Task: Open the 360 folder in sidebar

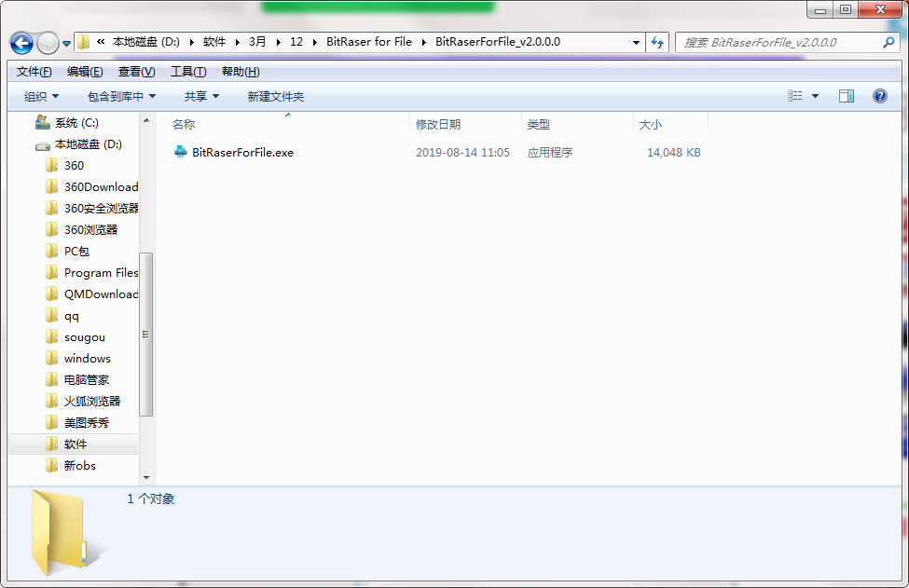Action: point(74,166)
